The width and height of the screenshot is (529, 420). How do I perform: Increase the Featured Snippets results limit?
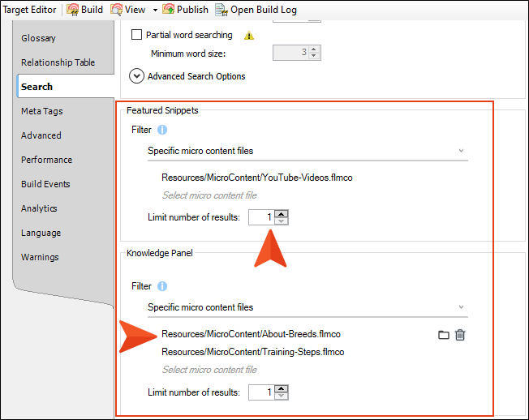click(x=282, y=213)
